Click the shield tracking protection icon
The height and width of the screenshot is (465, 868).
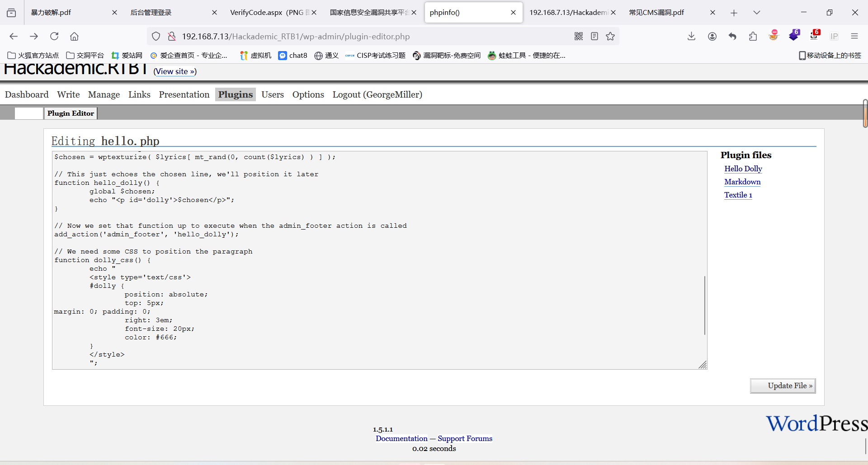coord(156,36)
